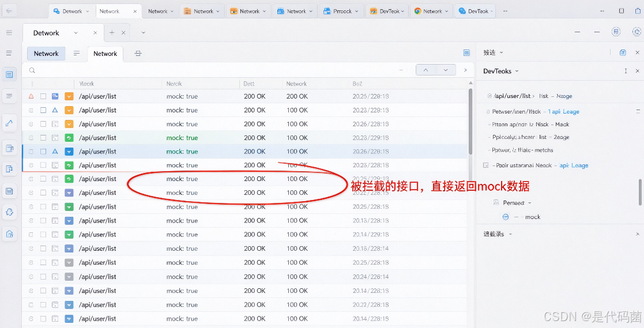Tick the checkbox in the red-warning first row
This screenshot has height=328, width=644.
coord(43,96)
